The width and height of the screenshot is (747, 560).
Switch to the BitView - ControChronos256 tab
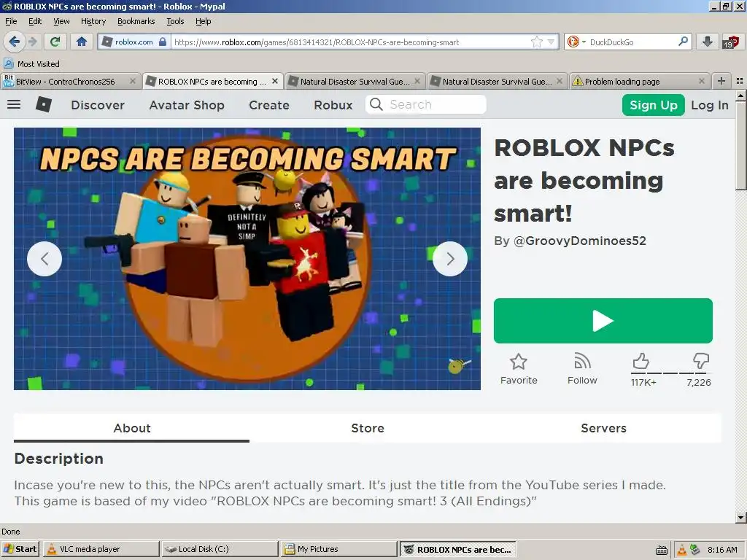[x=65, y=82]
